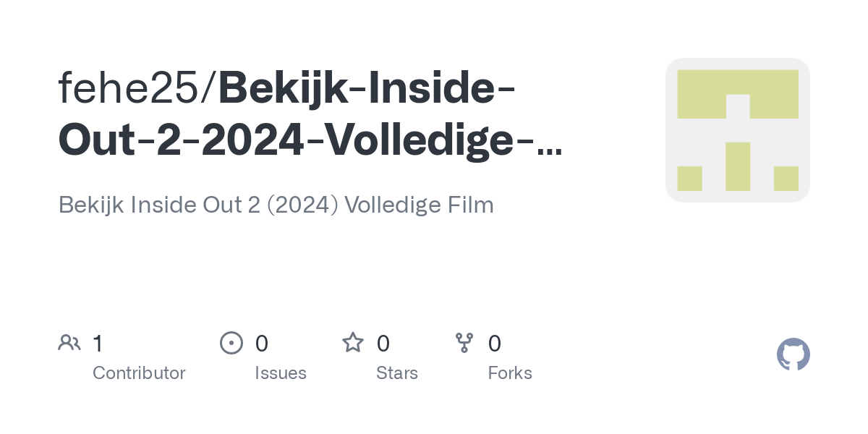Click the zero count above Stars
The image size is (868, 434).
click(x=383, y=344)
